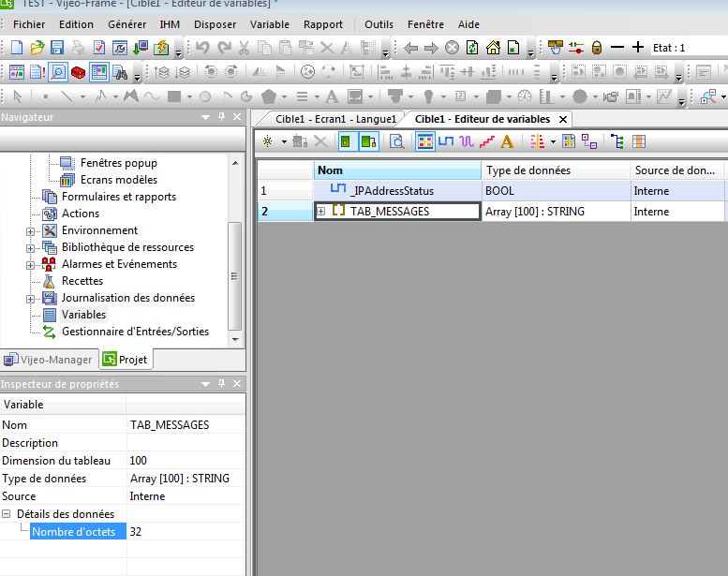Expand the Alarmes et Evénements node
Image resolution: width=728 pixels, height=576 pixels.
point(31,264)
